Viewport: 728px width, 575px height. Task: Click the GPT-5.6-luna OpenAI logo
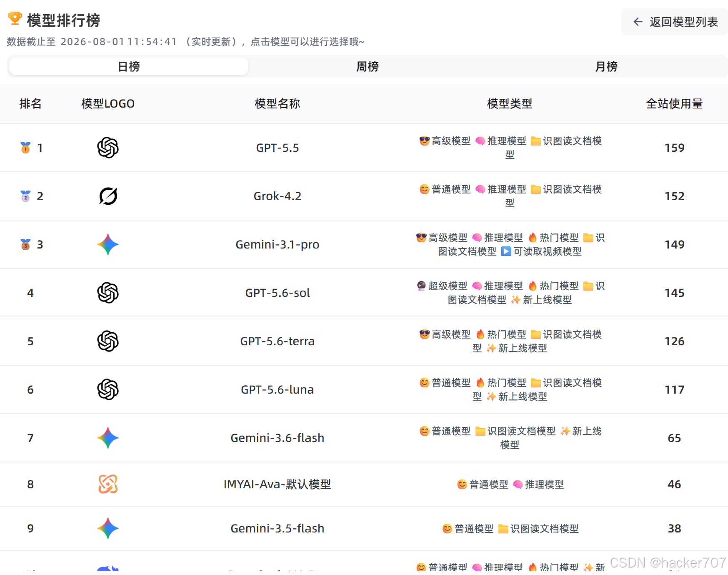[108, 389]
